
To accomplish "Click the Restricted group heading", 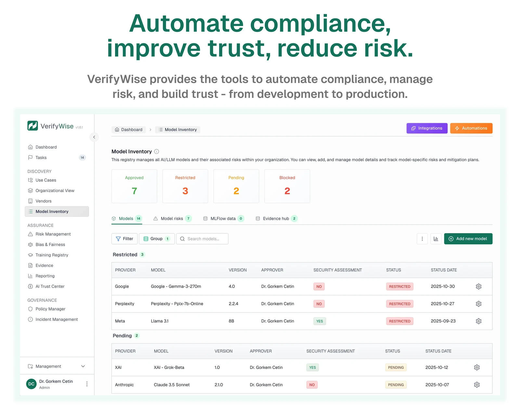I will pyautogui.click(x=125, y=255).
